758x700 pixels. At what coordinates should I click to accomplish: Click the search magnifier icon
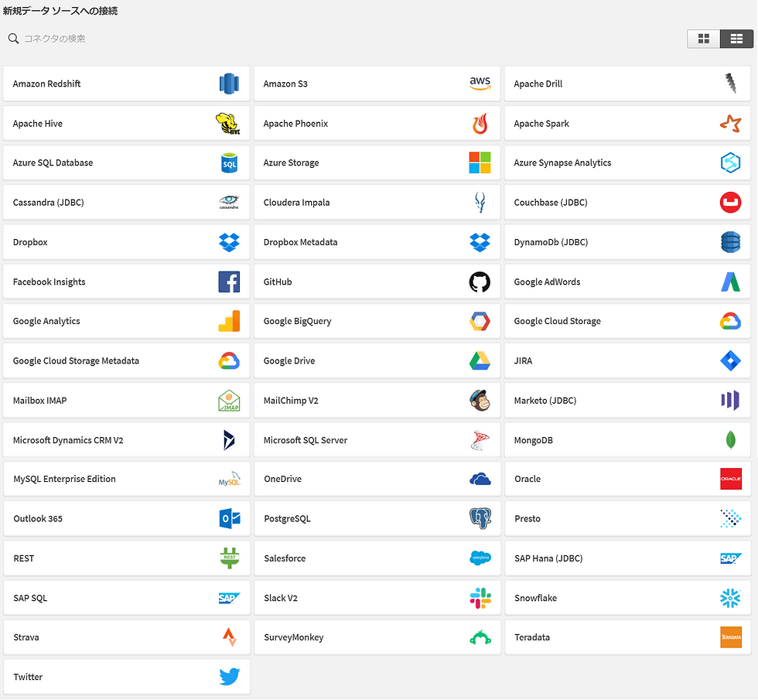(x=14, y=38)
